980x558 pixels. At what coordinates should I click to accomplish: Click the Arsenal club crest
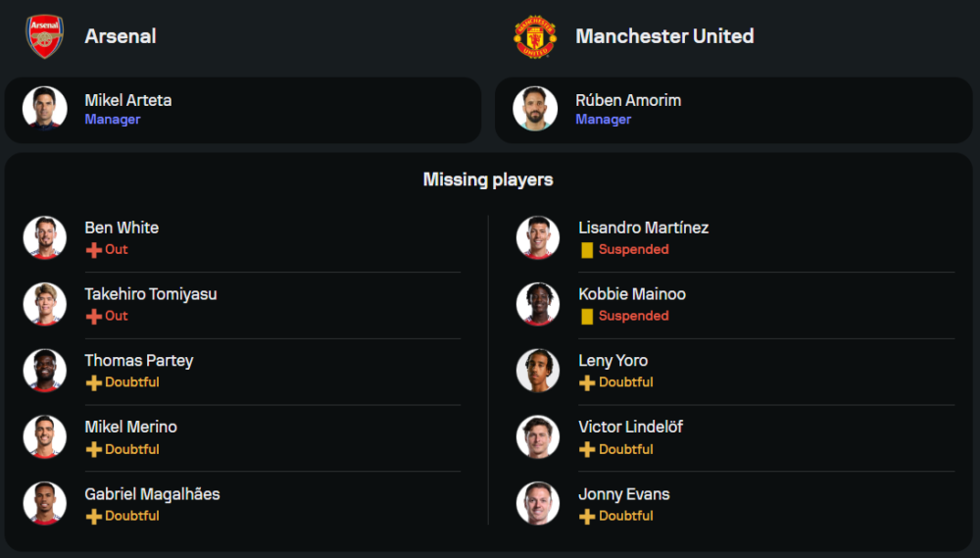click(44, 36)
